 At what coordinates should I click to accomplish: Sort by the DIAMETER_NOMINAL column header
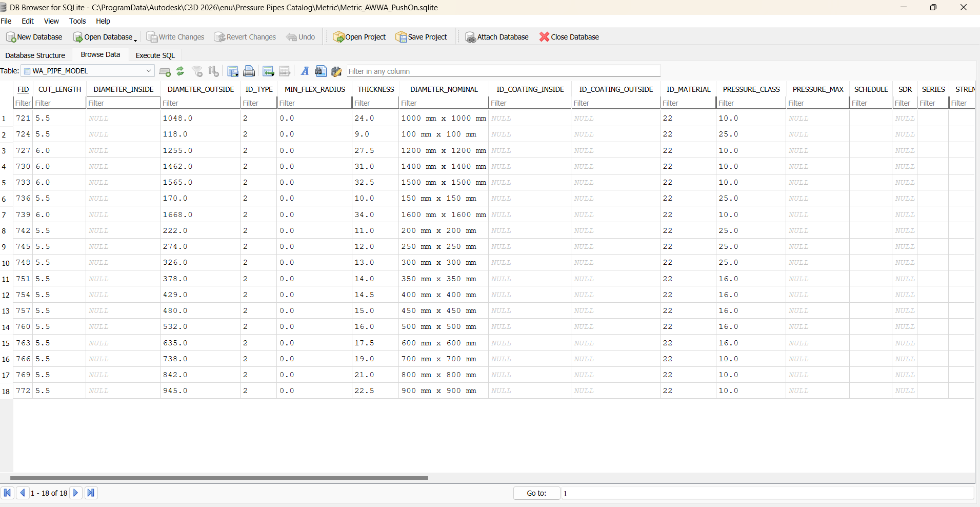(444, 89)
